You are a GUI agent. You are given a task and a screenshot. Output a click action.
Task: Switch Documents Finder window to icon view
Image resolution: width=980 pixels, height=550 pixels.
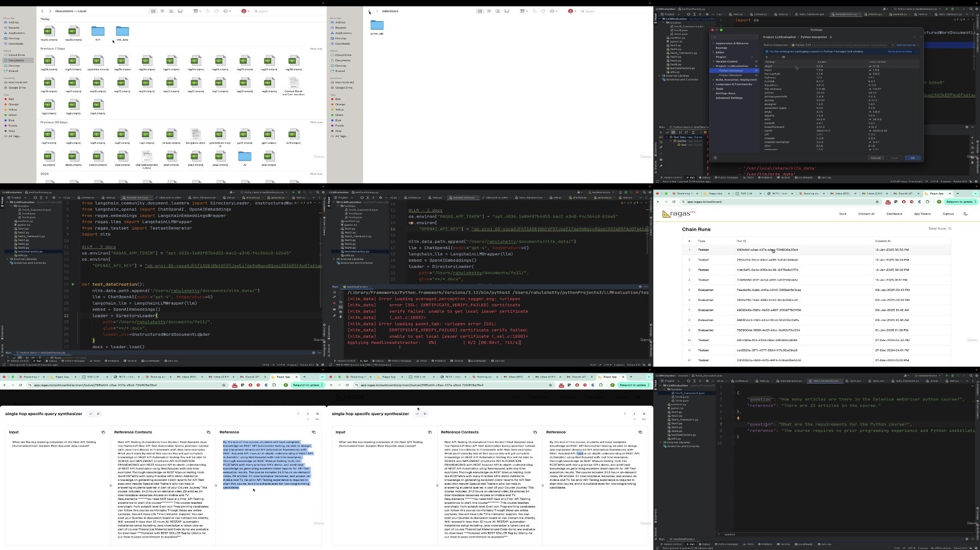(x=153, y=11)
